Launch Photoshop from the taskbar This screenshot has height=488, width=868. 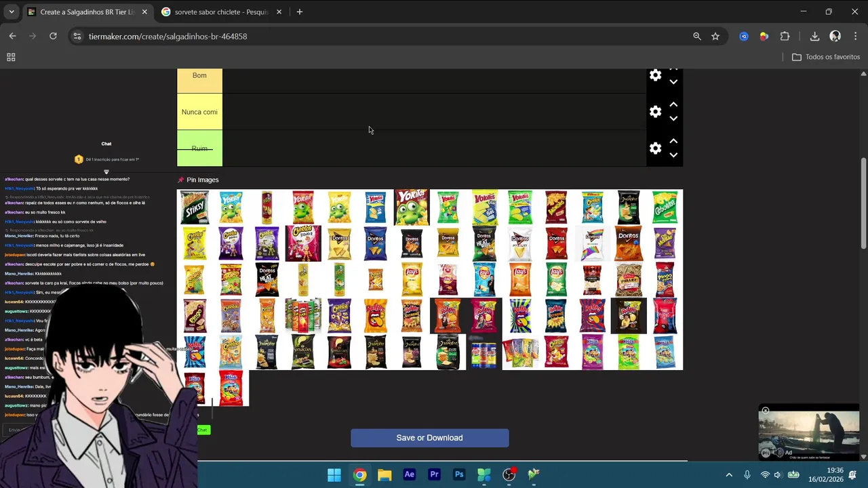459,474
